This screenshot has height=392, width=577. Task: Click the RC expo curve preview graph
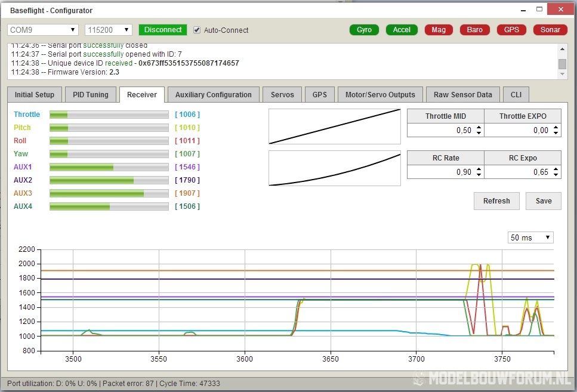[x=335, y=168]
